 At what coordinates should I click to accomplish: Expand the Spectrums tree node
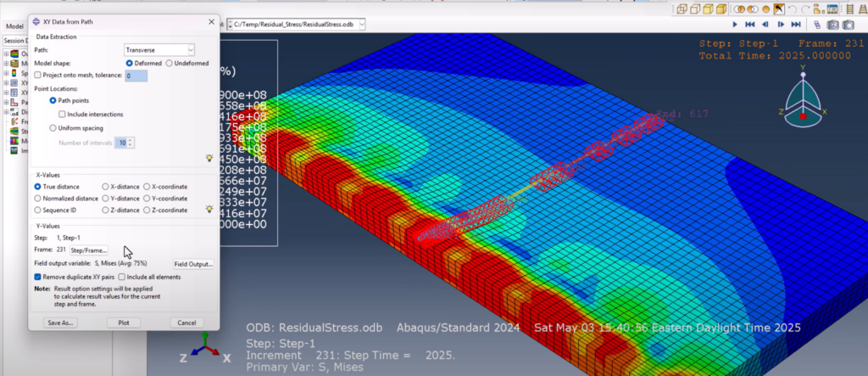pyautogui.click(x=6, y=73)
